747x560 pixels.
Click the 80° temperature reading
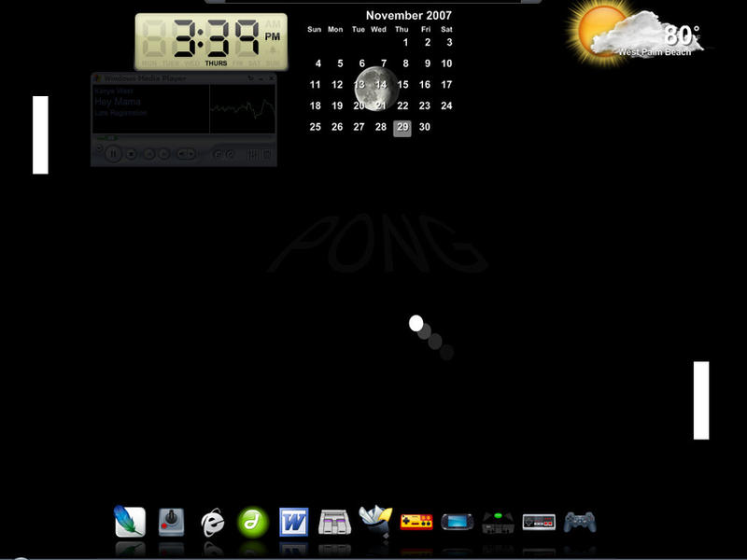pyautogui.click(x=682, y=35)
